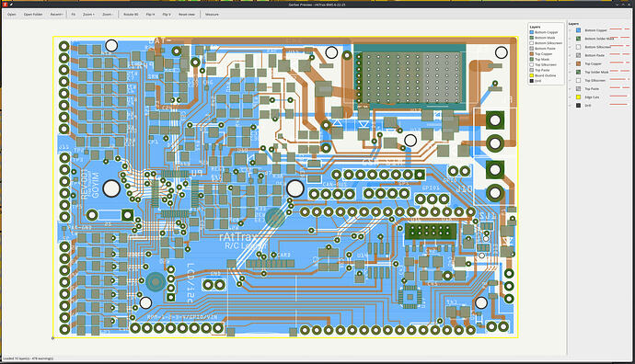
Task: Click the Zoom - button
Action: 108,14
